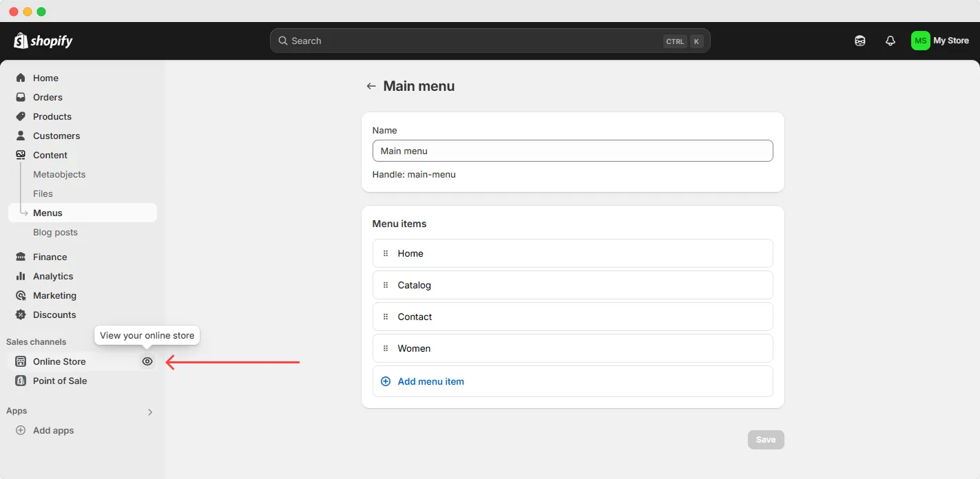Open the Marketing section
This screenshot has width=980, height=479.
coord(54,295)
